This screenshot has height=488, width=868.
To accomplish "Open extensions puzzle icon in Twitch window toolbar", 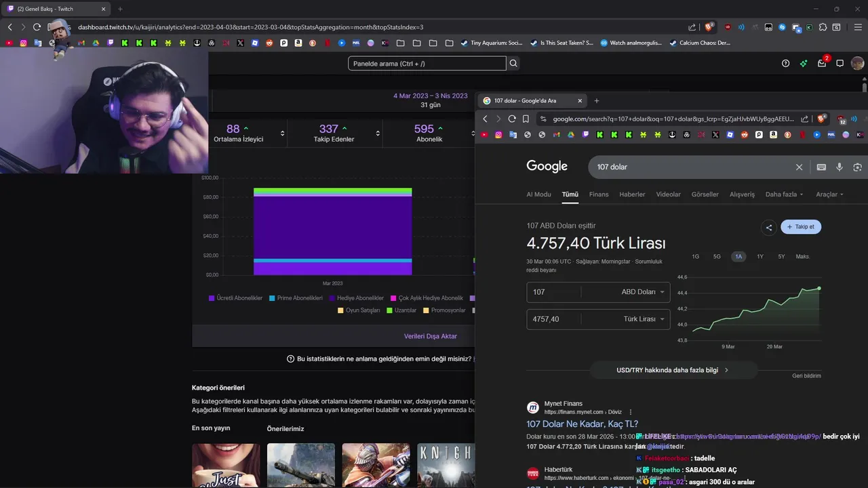I will click(823, 27).
